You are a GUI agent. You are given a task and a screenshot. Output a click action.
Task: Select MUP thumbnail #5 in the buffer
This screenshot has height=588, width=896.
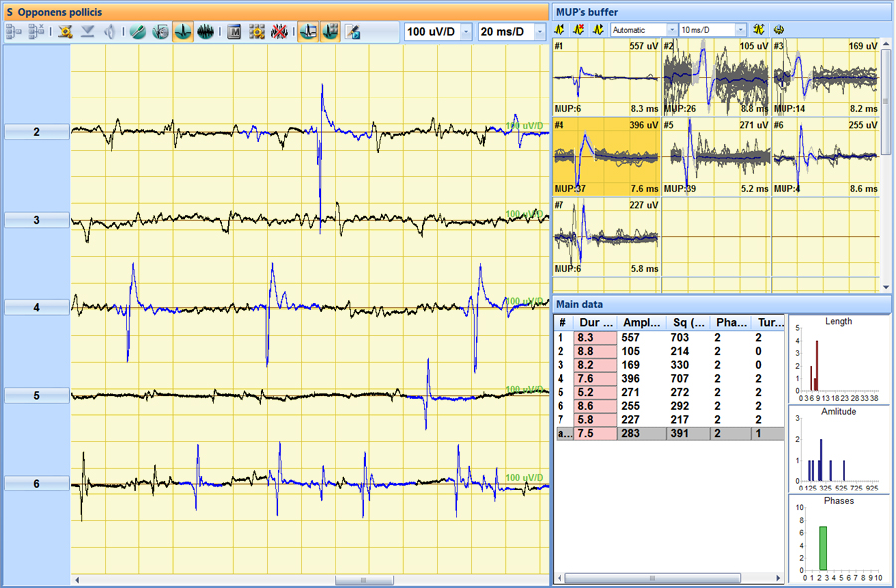click(x=716, y=156)
